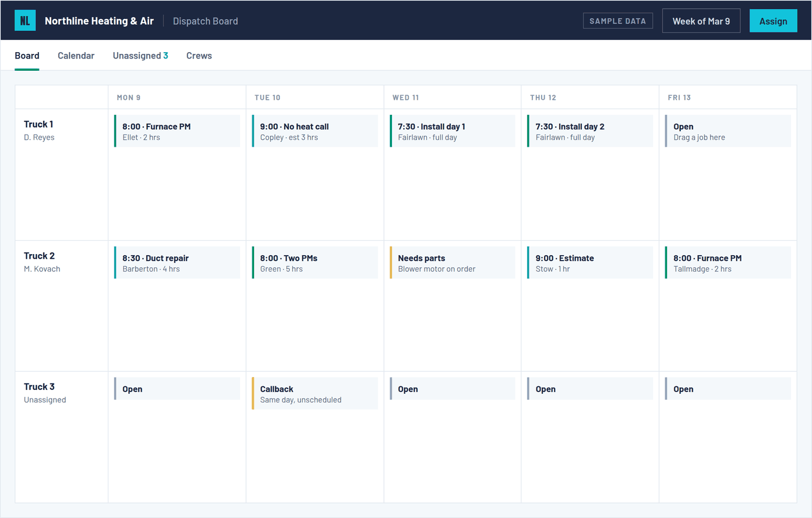Click the Dispatch Board subtitle
This screenshot has height=518, width=812.
point(205,21)
